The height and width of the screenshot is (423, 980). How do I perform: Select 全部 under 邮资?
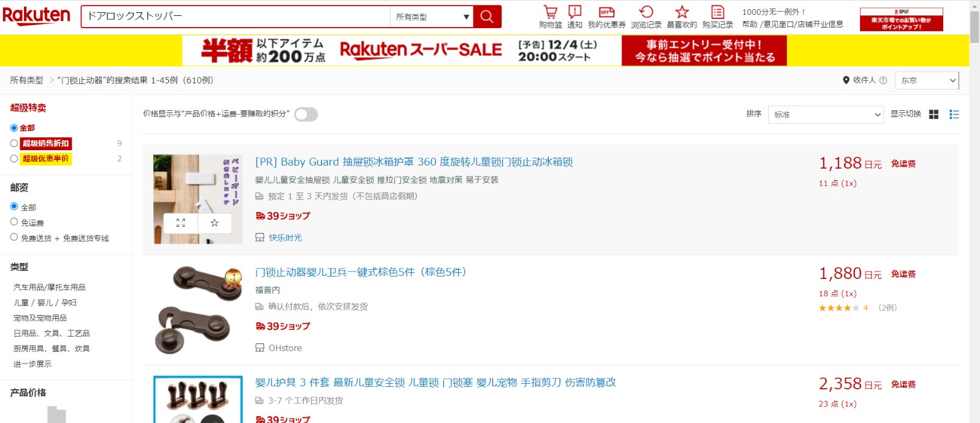coord(14,207)
